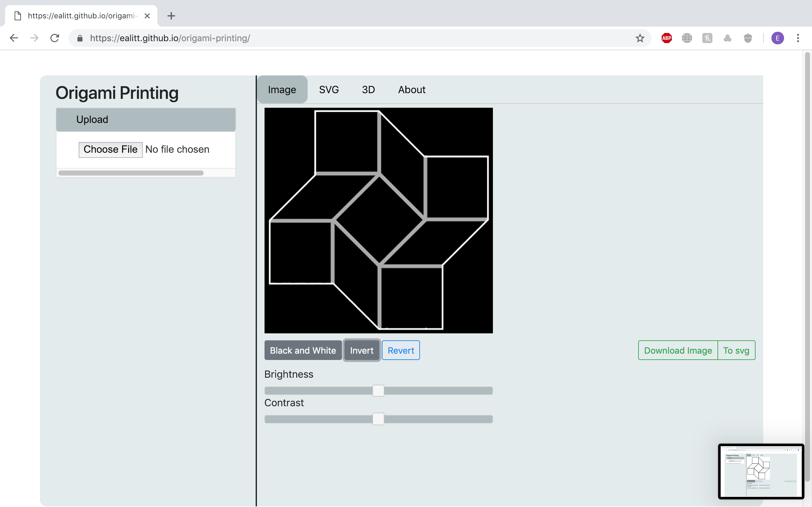Click the globe extension icon
The height and width of the screenshot is (507, 812).
tap(687, 38)
